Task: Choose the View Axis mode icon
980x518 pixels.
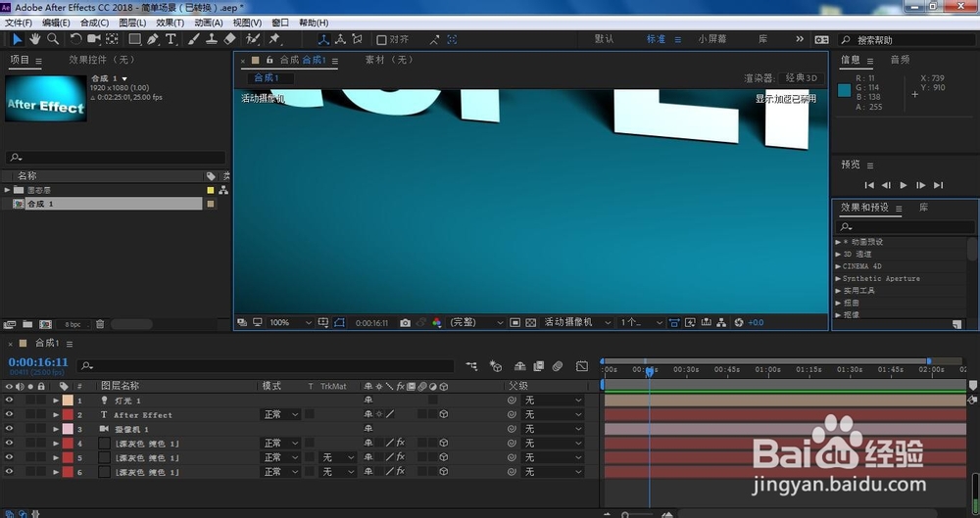Action: pyautogui.click(x=357, y=39)
